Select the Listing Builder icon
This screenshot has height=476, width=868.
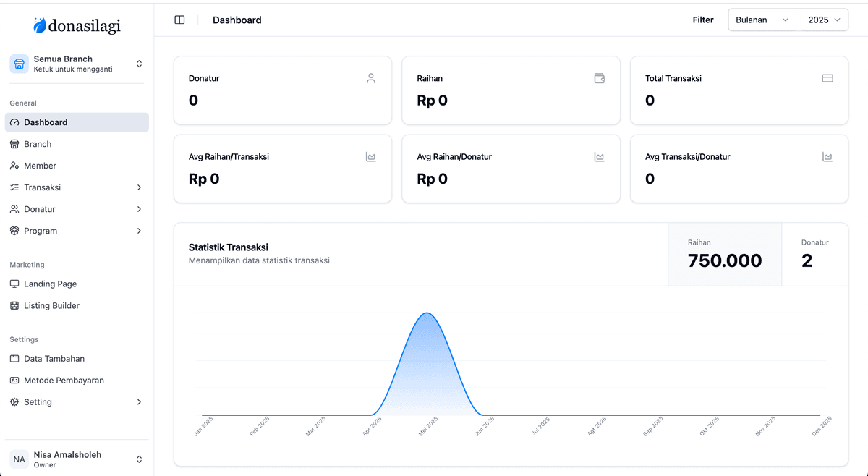coord(15,305)
